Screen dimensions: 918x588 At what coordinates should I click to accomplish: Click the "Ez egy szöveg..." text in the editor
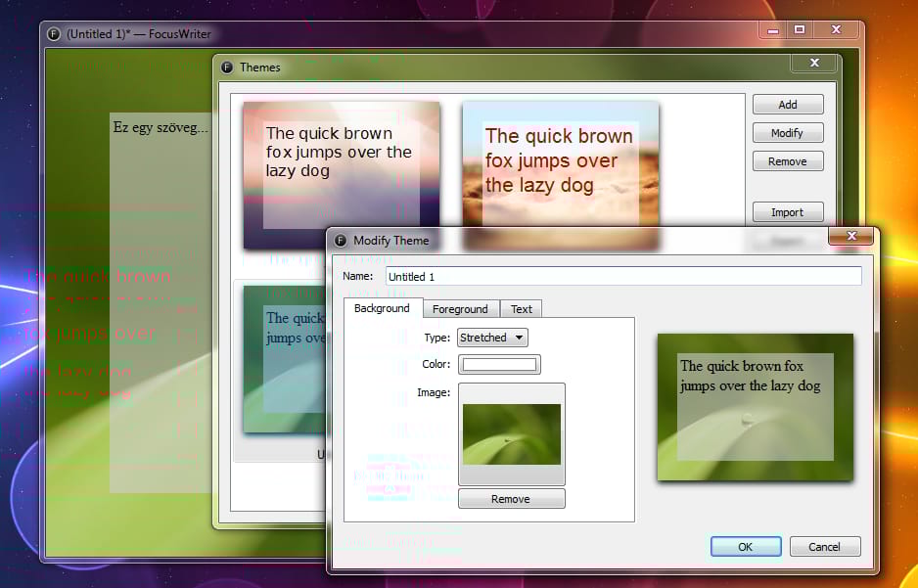(161, 127)
